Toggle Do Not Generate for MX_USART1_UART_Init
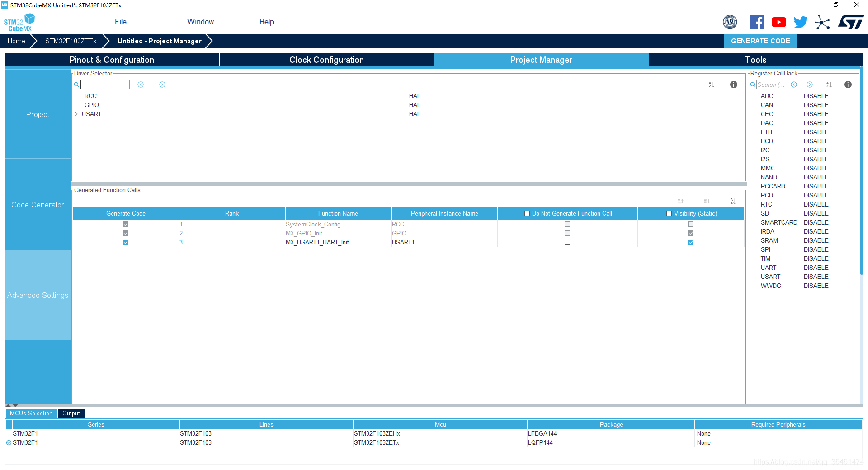 pyautogui.click(x=567, y=242)
